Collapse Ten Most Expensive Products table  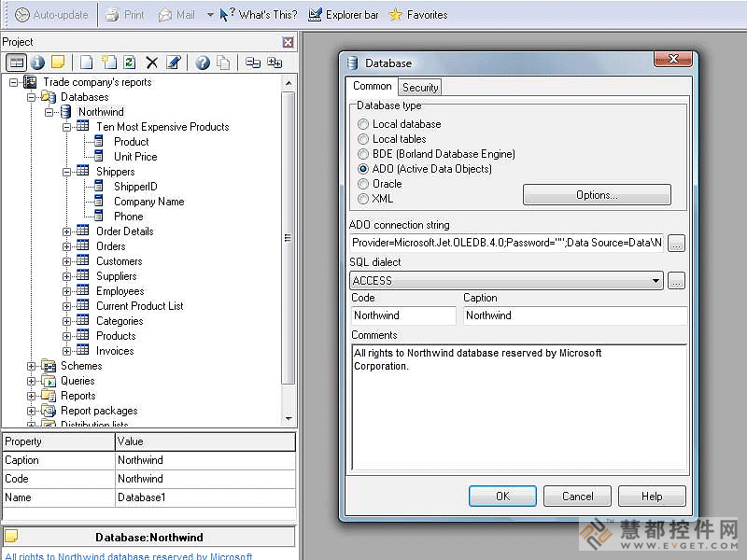(66, 127)
